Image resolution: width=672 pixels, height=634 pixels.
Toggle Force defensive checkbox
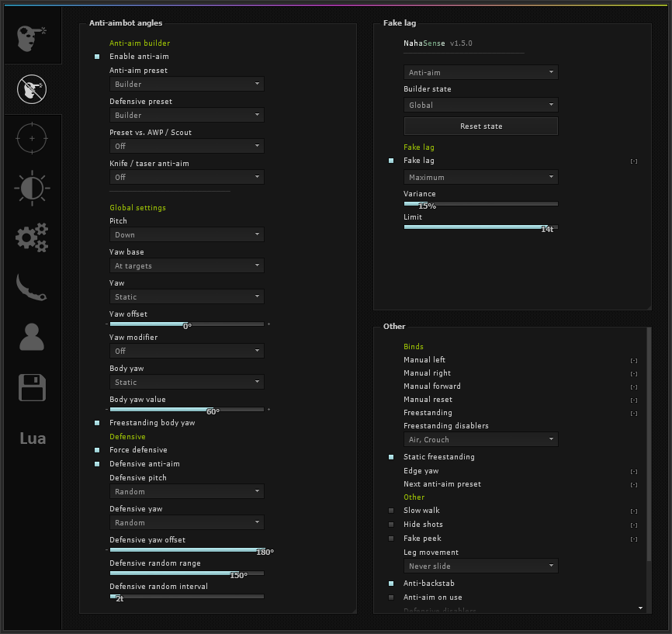pos(97,450)
